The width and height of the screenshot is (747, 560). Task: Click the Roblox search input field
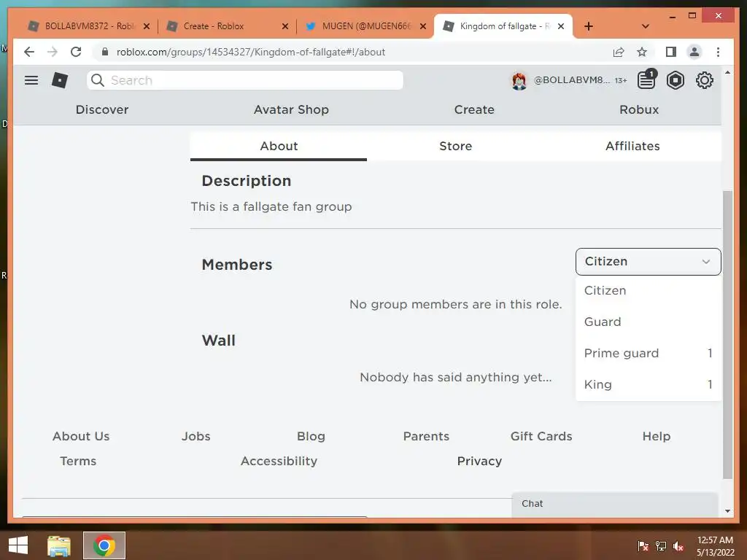pyautogui.click(x=245, y=80)
